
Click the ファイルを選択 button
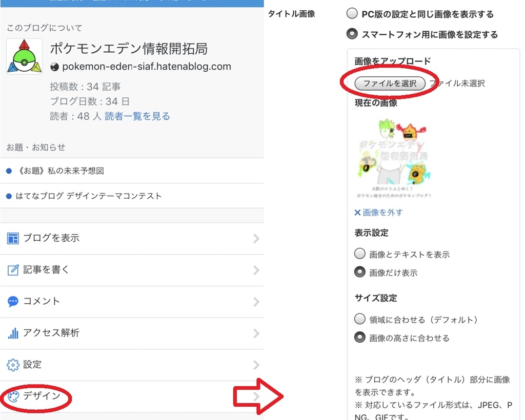point(390,83)
